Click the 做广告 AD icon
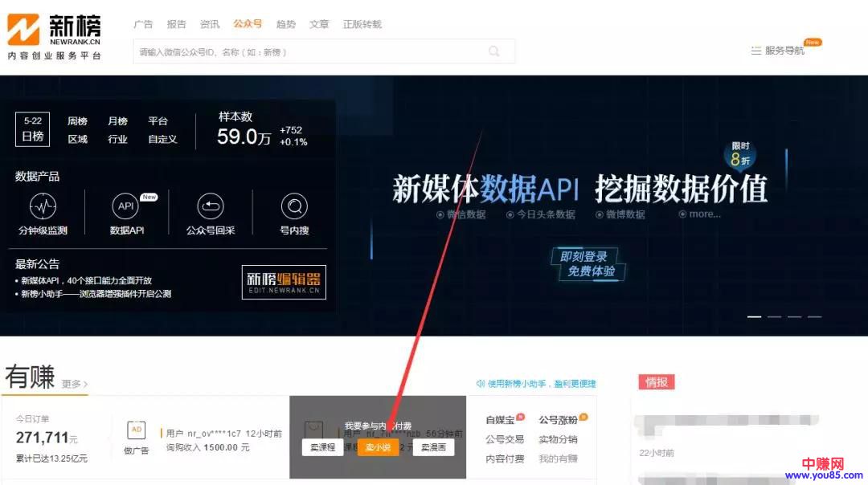 click(x=136, y=431)
